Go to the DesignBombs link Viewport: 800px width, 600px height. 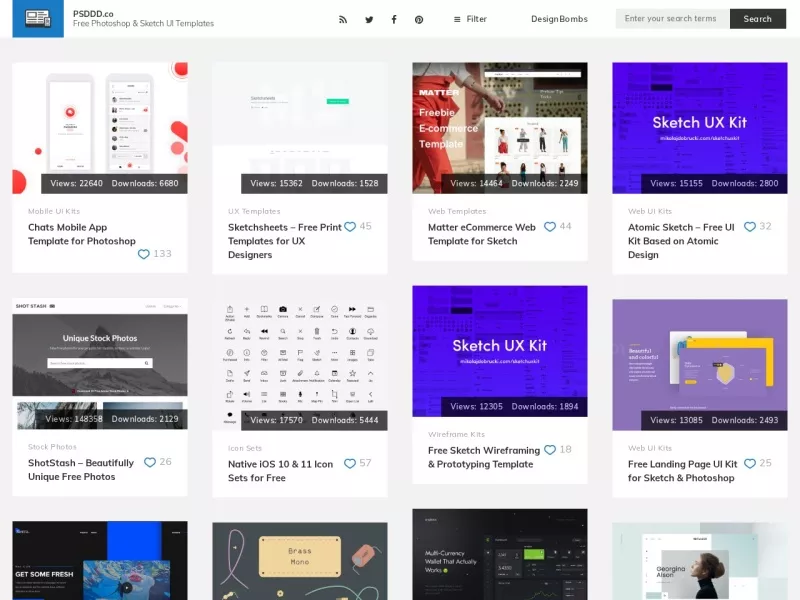tap(559, 19)
